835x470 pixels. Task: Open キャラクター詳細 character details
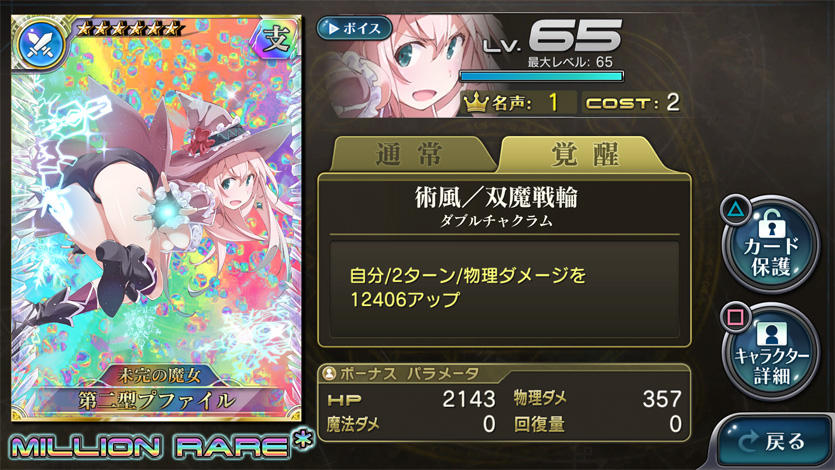click(770, 351)
